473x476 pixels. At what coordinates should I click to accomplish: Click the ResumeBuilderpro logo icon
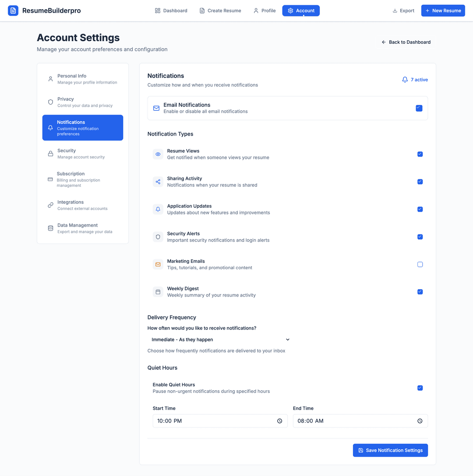click(x=13, y=10)
